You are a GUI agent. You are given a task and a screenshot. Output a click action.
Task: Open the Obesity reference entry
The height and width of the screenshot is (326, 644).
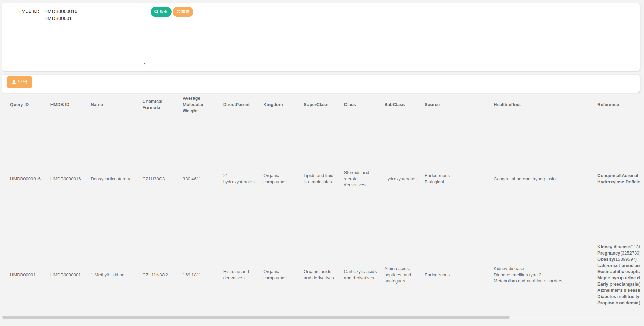click(x=605, y=259)
